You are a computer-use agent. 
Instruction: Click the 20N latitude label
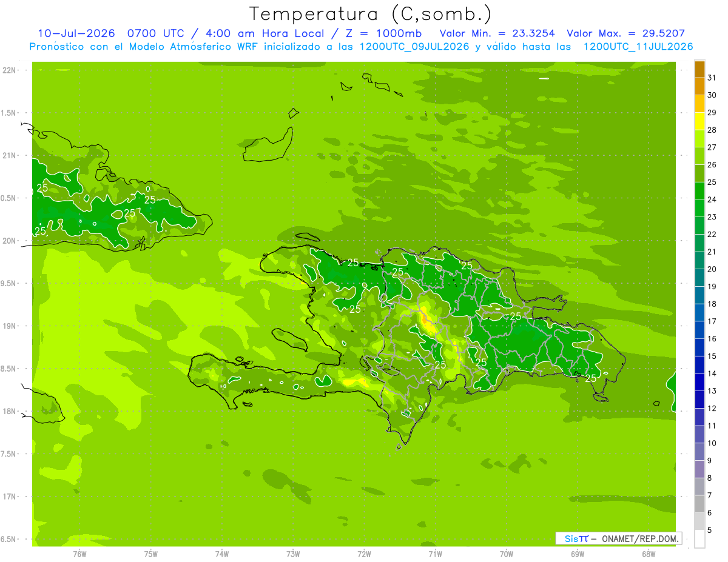[8, 241]
